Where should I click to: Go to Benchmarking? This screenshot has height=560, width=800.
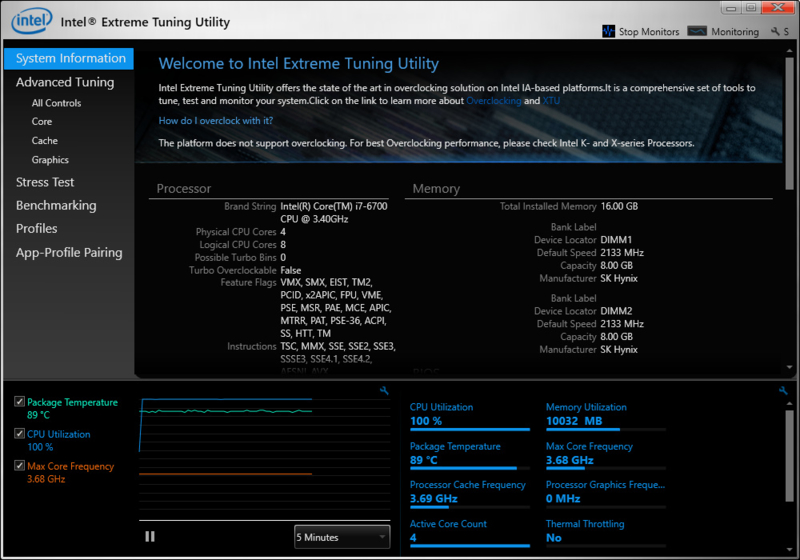click(x=56, y=206)
